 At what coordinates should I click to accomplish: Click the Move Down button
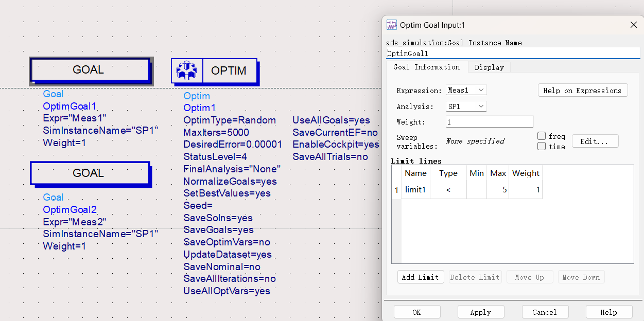[x=581, y=277]
